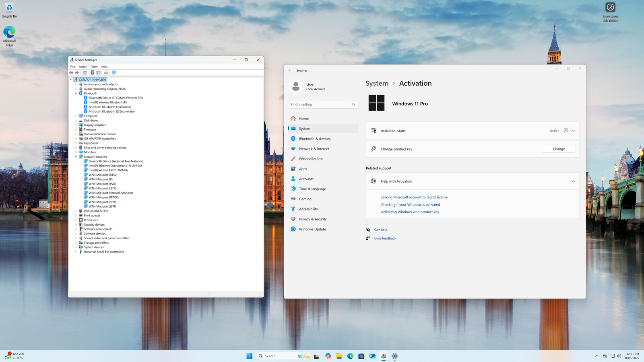The height and width of the screenshot is (362, 644).
Task: Click the System breadcrumb in Settings header
Action: (x=377, y=83)
